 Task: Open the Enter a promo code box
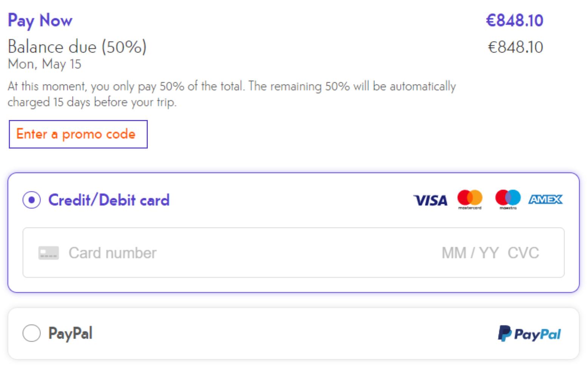pyautogui.click(x=78, y=134)
